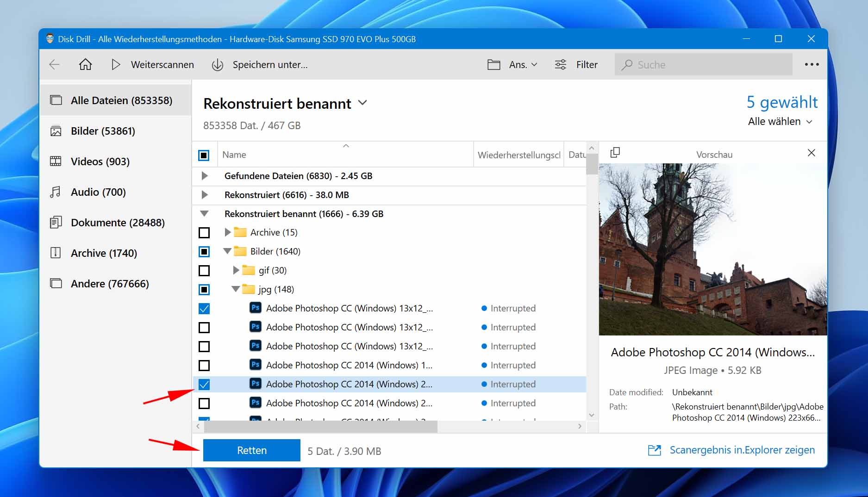Check the second Adobe Photoshop CC 13x12 file
The image size is (868, 497).
point(204,327)
